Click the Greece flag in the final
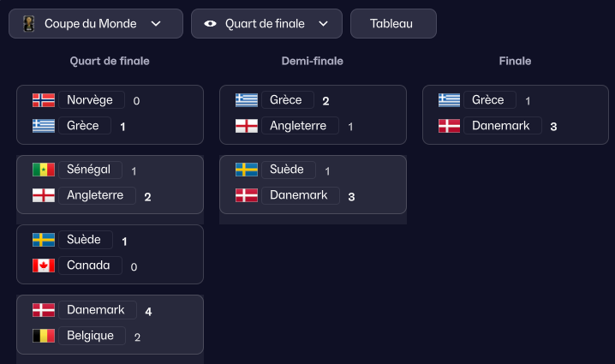Image resolution: width=615 pixels, height=364 pixels. [x=450, y=100]
